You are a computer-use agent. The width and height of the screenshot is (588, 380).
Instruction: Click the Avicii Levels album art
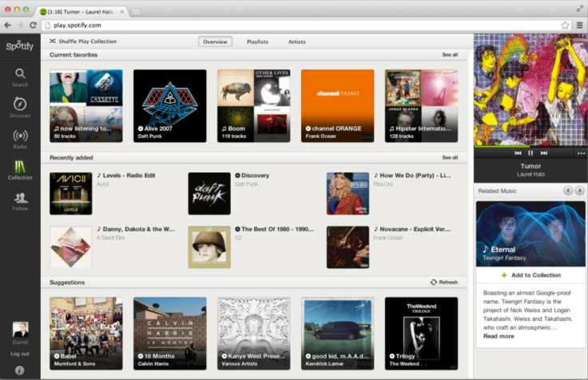71,193
